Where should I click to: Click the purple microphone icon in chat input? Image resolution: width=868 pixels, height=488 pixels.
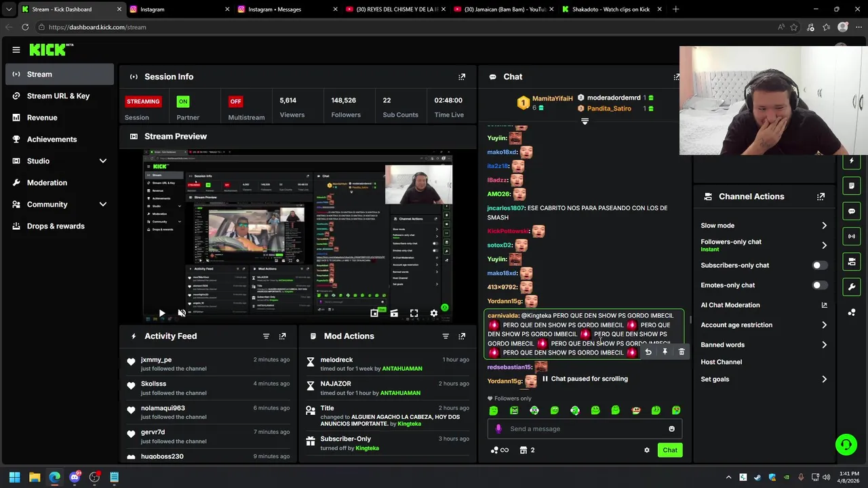tap(498, 428)
